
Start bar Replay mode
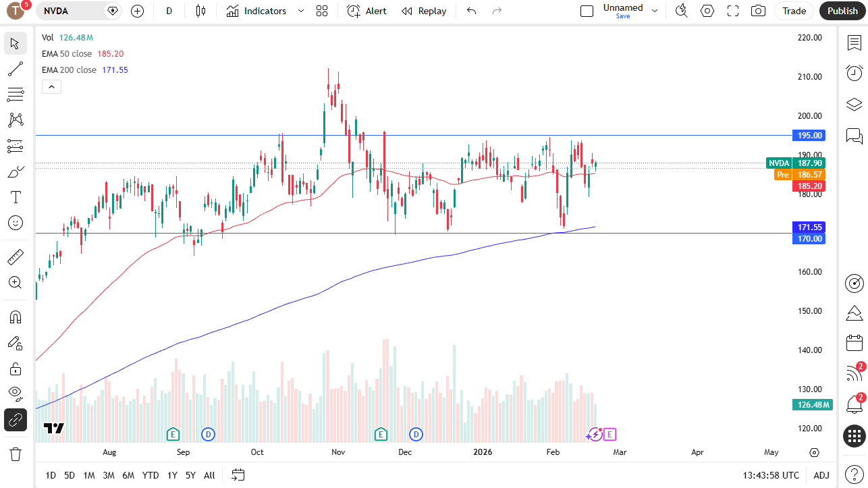click(x=424, y=11)
